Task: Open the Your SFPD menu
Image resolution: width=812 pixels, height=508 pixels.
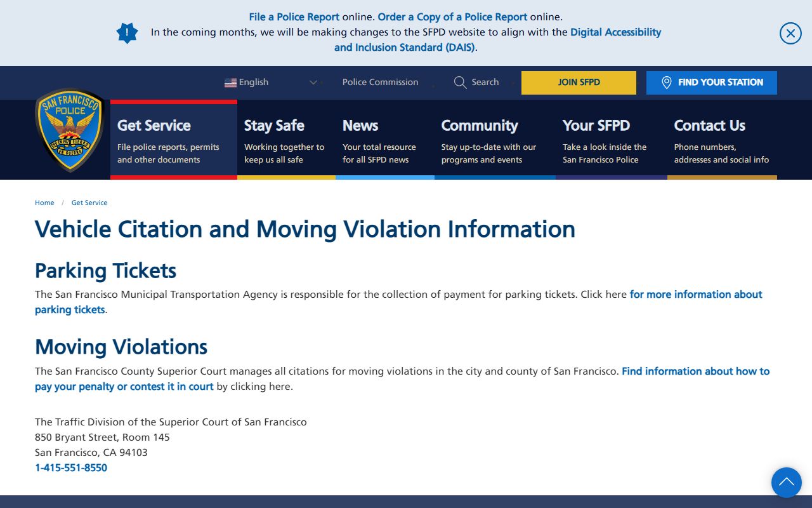Action: point(612,140)
